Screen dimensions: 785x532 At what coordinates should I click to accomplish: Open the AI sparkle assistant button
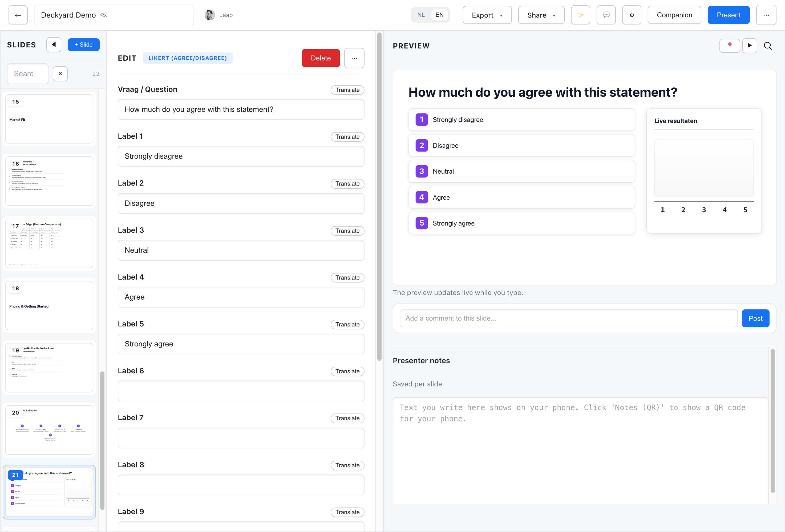[x=580, y=15]
